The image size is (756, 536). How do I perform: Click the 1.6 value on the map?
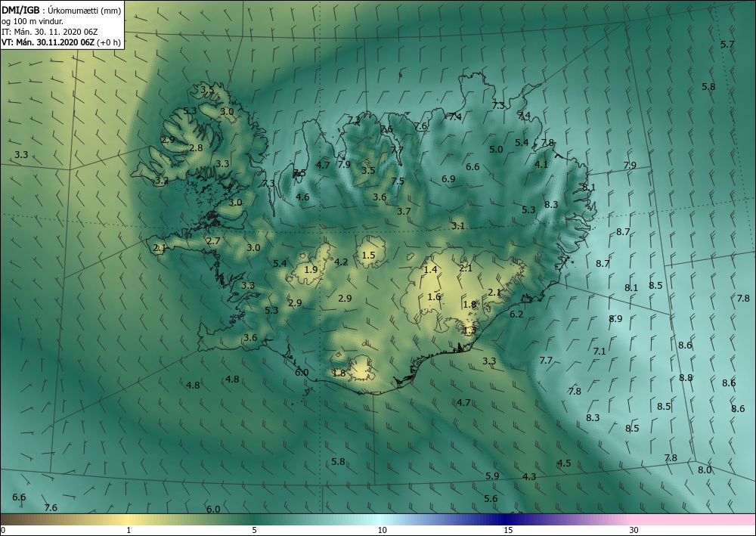click(434, 297)
